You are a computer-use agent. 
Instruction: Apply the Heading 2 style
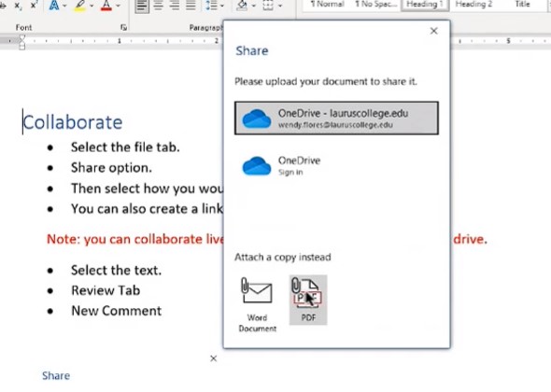click(x=473, y=5)
